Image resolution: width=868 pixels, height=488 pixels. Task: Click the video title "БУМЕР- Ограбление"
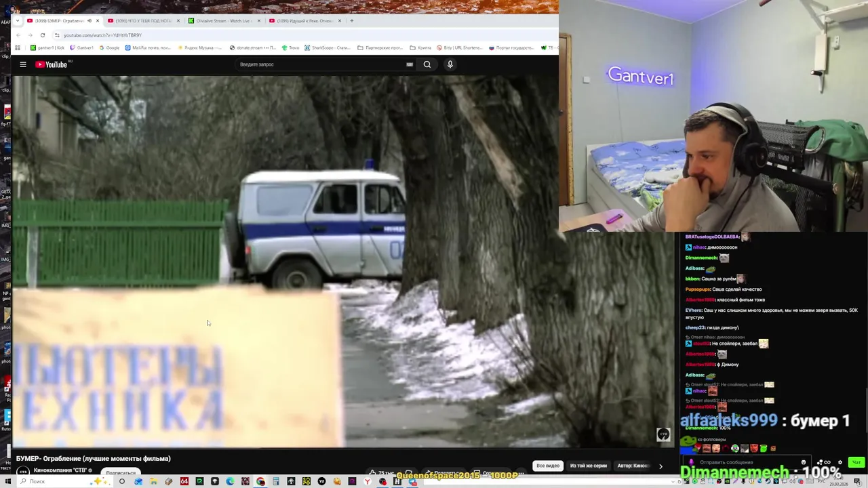tap(93, 459)
